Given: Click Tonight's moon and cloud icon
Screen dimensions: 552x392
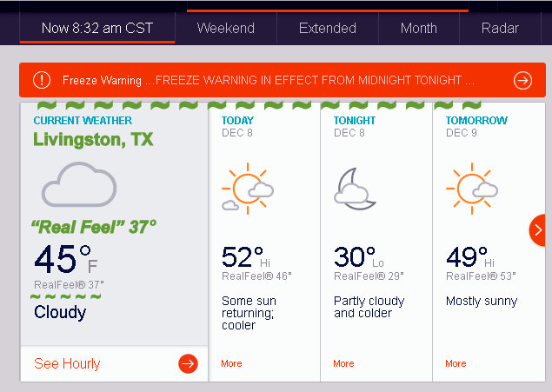Looking at the screenshot, I should click(x=356, y=188).
